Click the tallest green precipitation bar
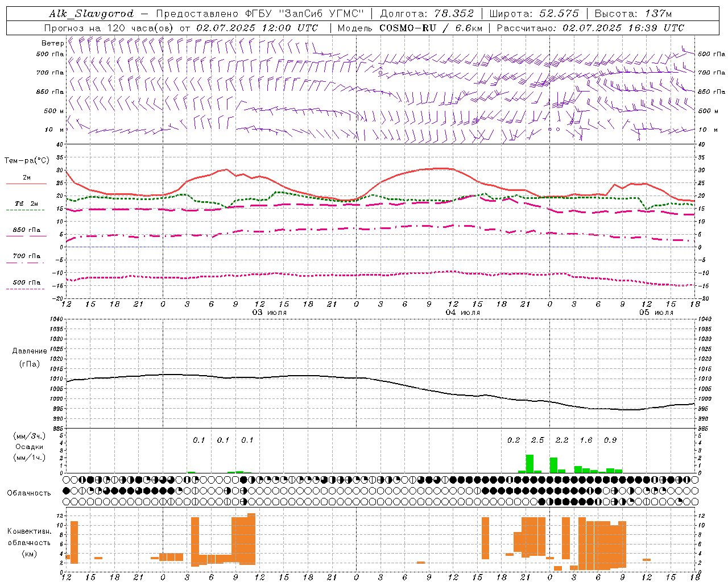 click(530, 464)
